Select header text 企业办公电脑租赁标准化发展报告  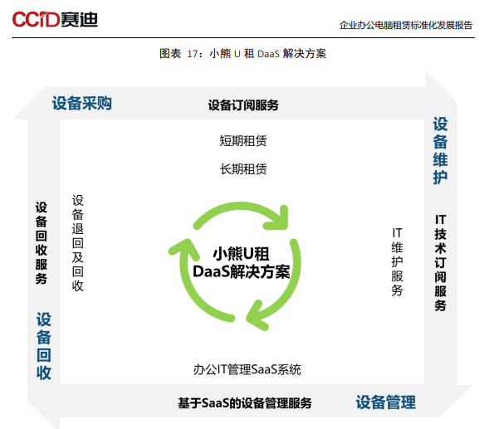[406, 25]
